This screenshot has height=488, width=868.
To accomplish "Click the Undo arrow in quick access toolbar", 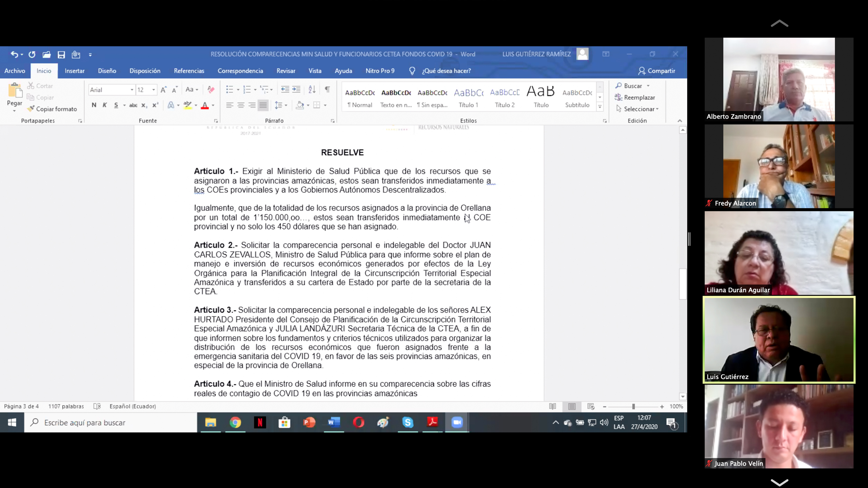I will (x=14, y=54).
